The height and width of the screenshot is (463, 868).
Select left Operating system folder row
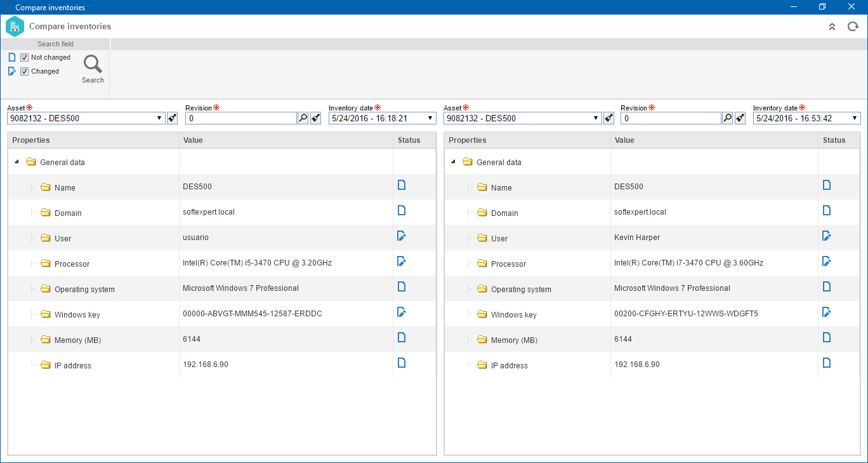click(x=222, y=288)
